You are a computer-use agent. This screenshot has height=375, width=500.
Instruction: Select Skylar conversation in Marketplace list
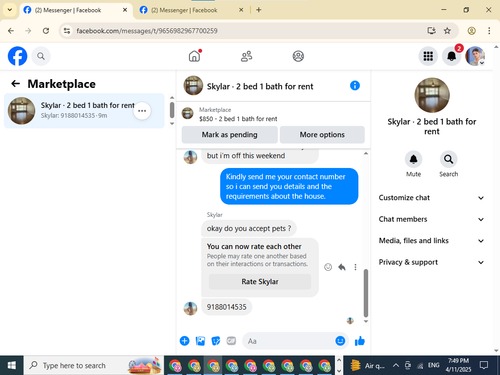point(84,111)
